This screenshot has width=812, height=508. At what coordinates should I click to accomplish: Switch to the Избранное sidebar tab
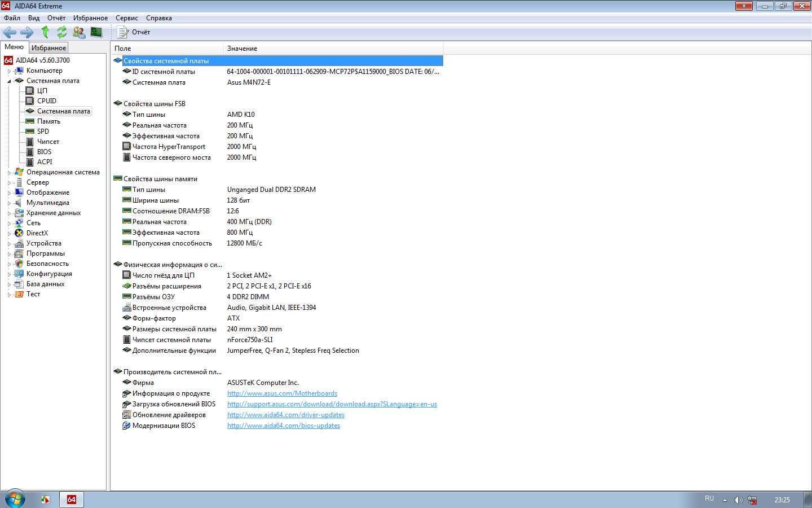tap(48, 48)
